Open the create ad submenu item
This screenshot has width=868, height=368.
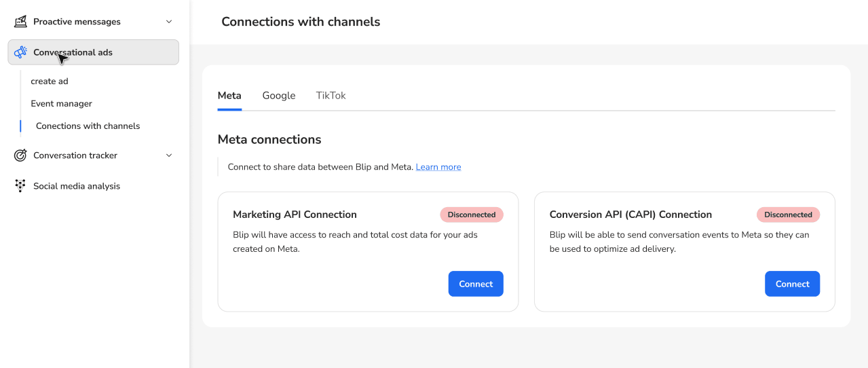[50, 81]
